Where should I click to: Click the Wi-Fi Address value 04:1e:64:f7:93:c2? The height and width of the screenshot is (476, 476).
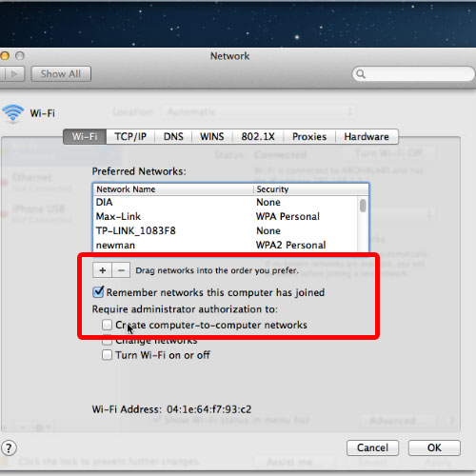(209, 409)
